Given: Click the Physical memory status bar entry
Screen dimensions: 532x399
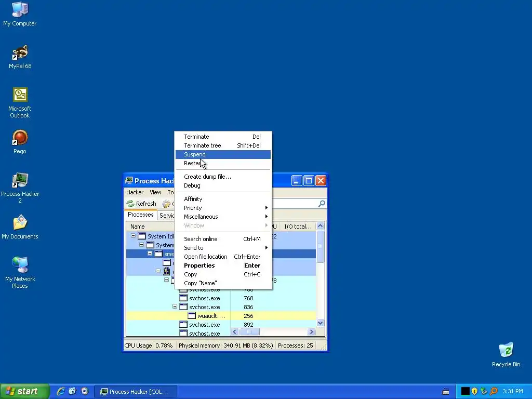Looking at the screenshot, I should click(x=225, y=345).
